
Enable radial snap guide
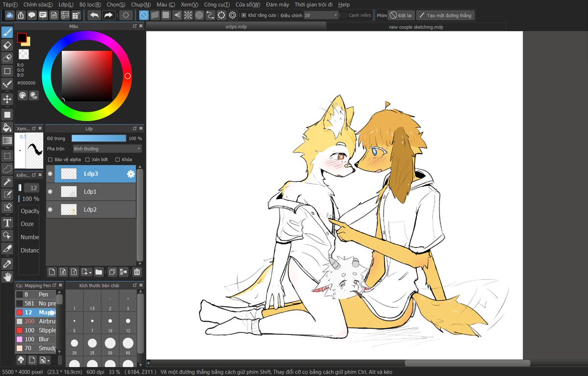tap(188, 15)
